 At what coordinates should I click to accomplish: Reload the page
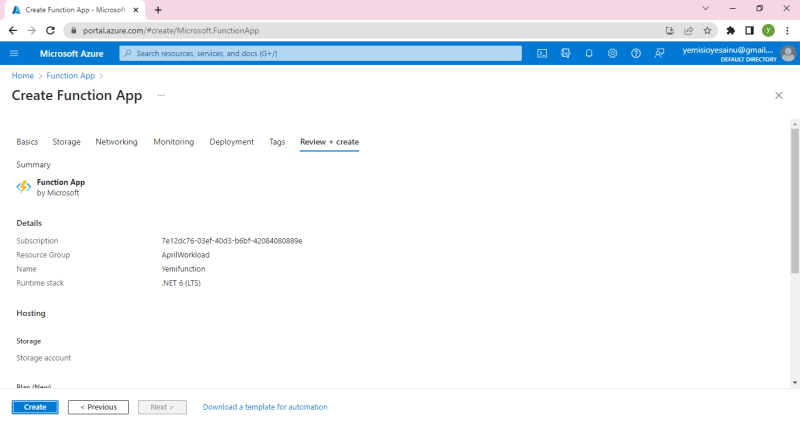coord(51,31)
